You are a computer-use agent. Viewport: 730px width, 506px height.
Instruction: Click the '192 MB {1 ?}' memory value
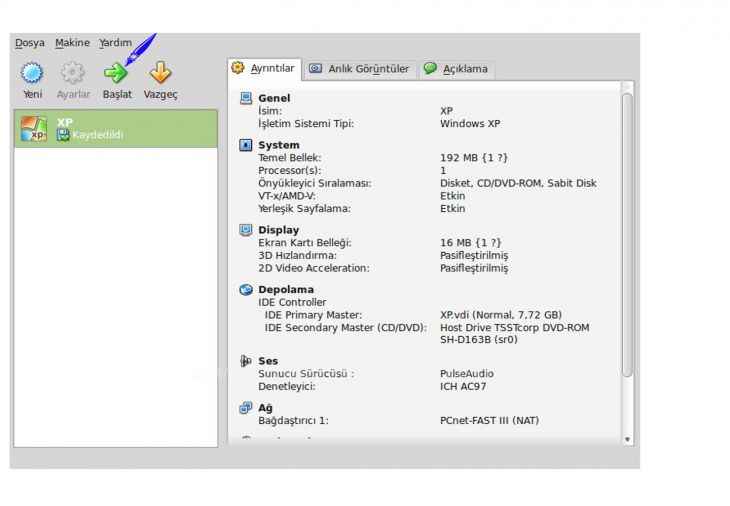click(474, 158)
